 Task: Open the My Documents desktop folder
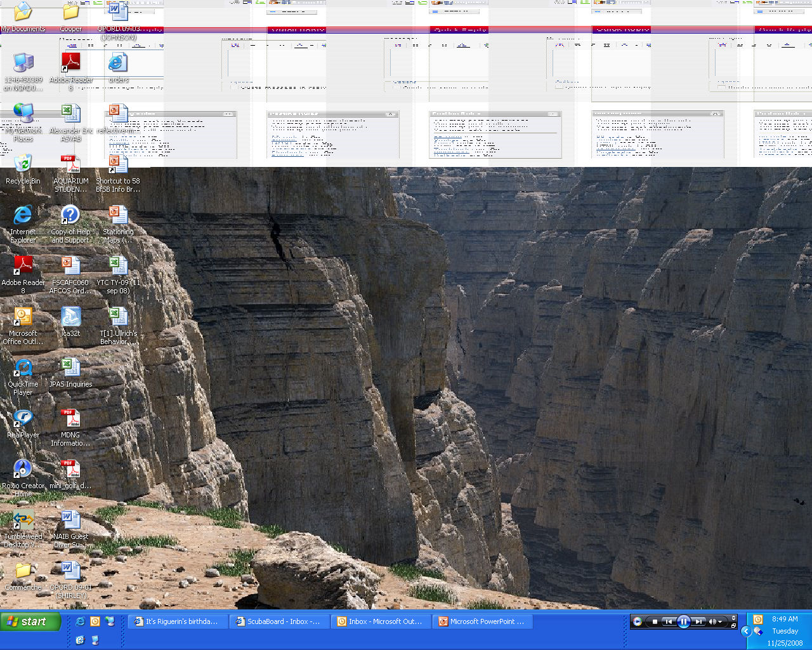point(23,17)
